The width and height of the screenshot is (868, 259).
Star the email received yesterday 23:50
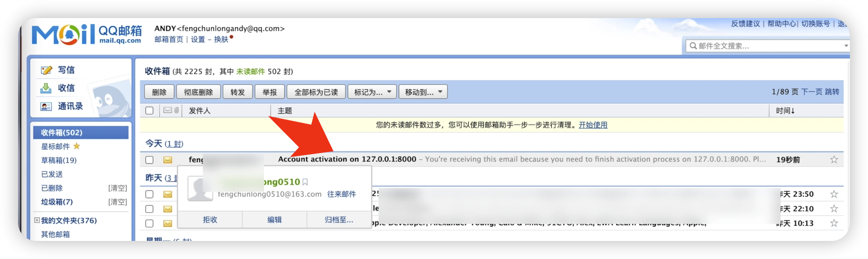834,194
